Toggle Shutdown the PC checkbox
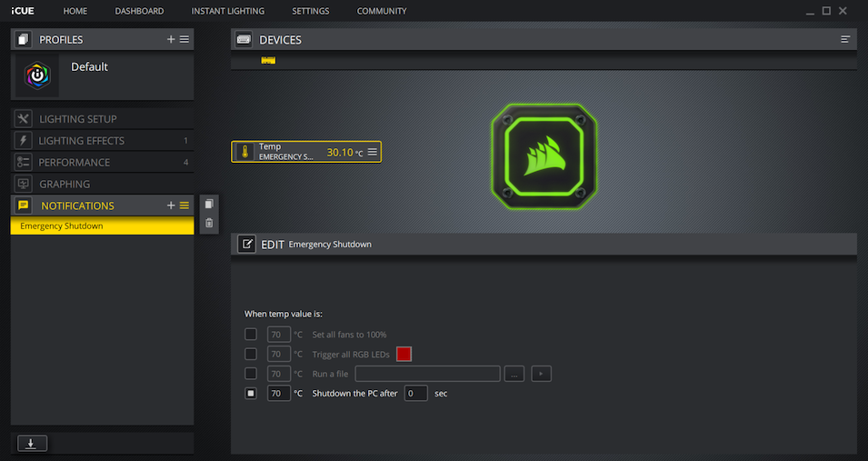 tap(251, 394)
